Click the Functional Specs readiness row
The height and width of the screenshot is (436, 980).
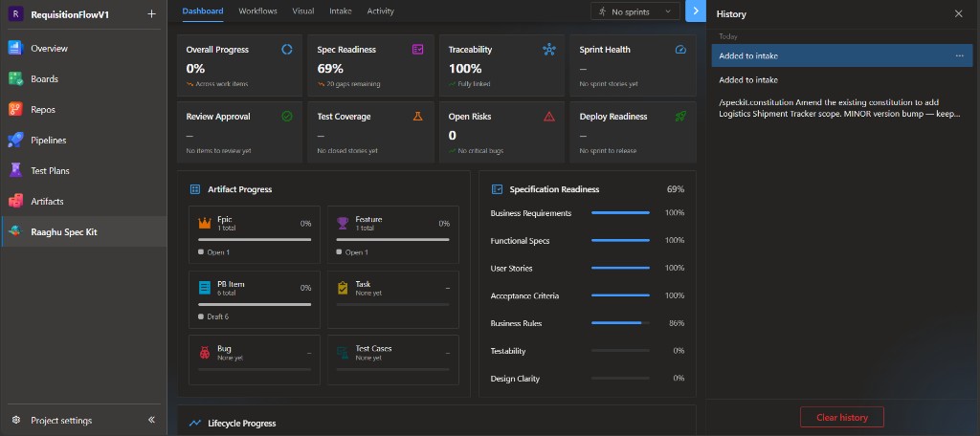coord(588,241)
